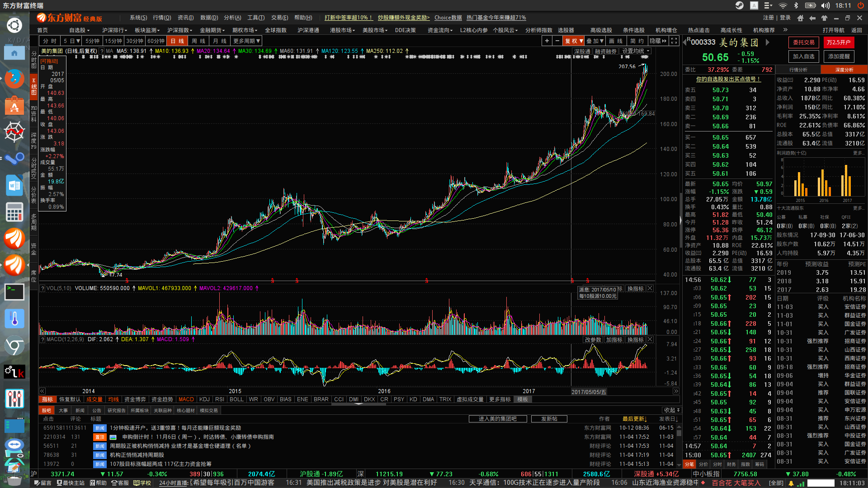Open 设置均线 dropdown

click(636, 51)
